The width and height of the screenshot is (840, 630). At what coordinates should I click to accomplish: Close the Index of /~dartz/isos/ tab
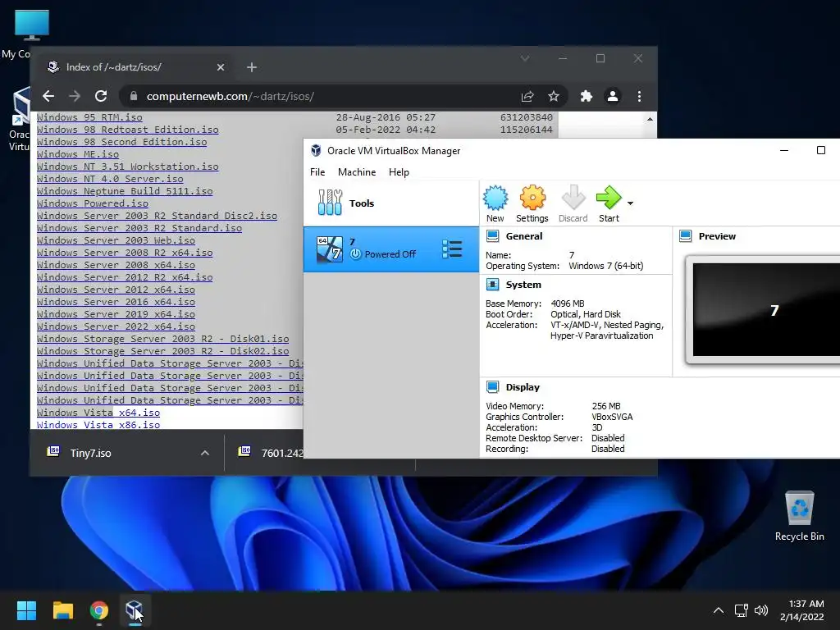click(x=220, y=67)
